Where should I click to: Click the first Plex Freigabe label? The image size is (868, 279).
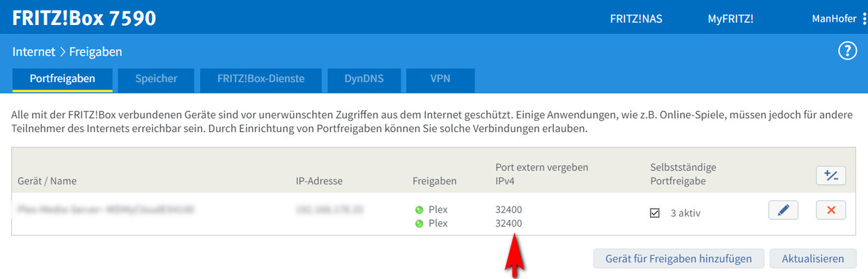pos(438,209)
